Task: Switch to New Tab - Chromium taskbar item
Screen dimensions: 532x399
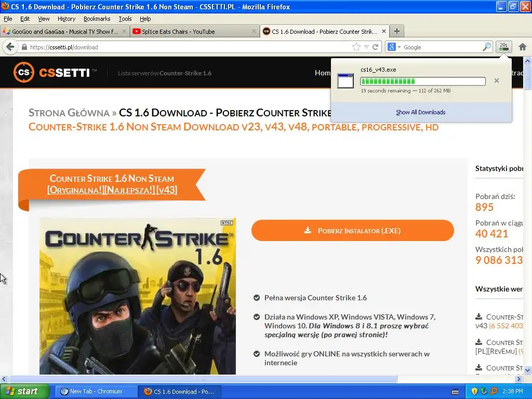Action: pyautogui.click(x=96, y=392)
